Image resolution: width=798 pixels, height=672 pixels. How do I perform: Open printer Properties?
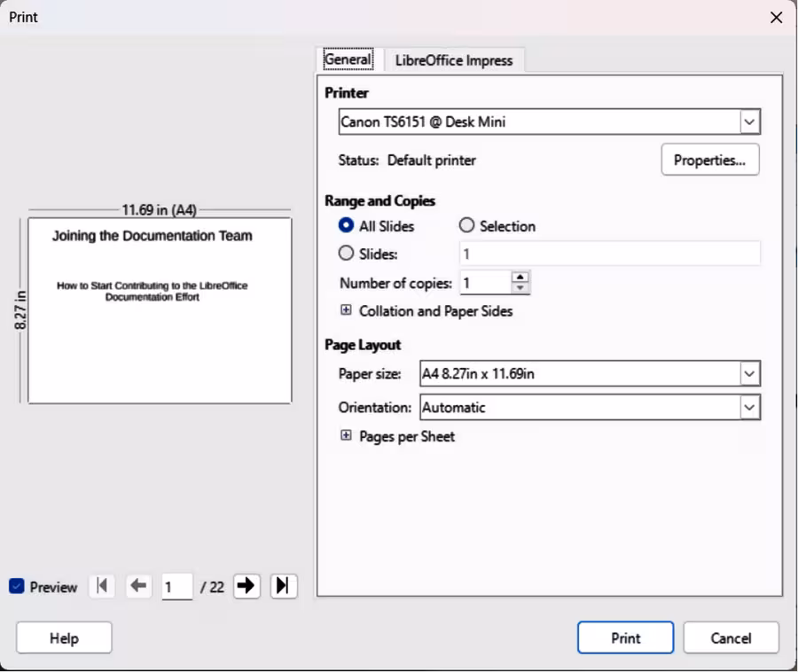point(710,160)
